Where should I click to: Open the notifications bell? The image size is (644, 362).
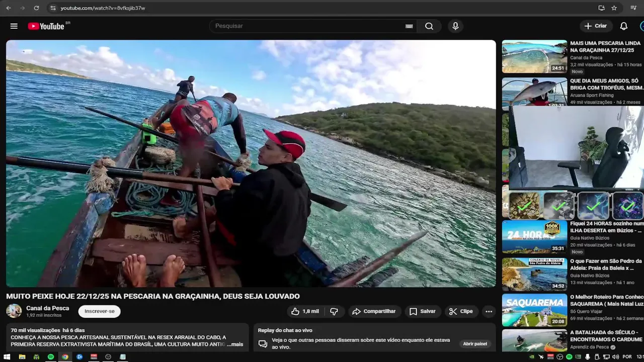[623, 26]
